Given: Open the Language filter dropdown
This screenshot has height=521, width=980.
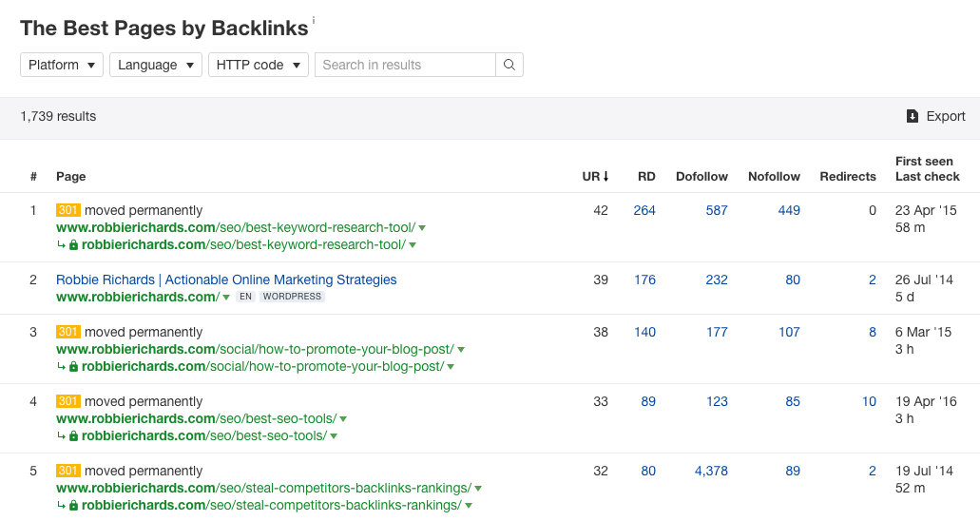Looking at the screenshot, I should coord(155,65).
